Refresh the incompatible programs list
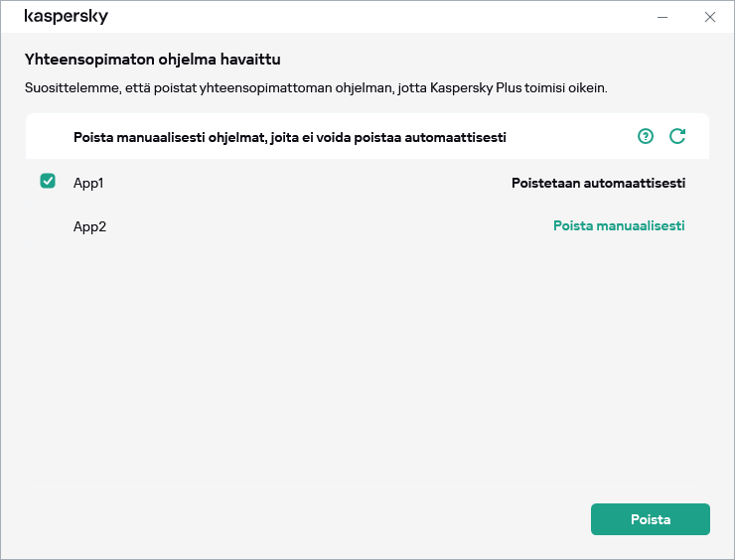Viewport: 735px width, 560px height. click(x=677, y=136)
